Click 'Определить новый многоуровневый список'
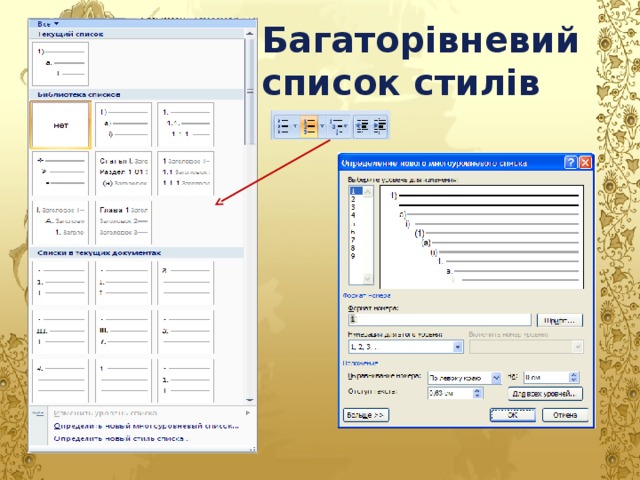The height and width of the screenshot is (480, 640). pyautogui.click(x=146, y=426)
